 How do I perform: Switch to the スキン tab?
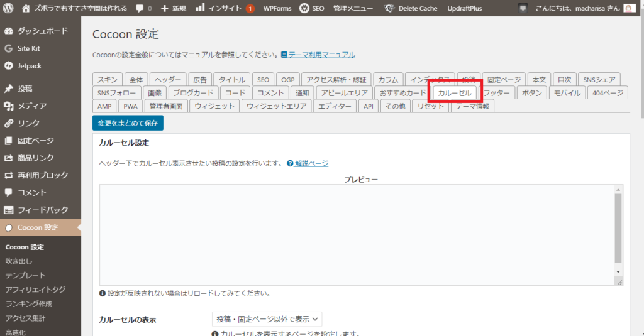(108, 80)
